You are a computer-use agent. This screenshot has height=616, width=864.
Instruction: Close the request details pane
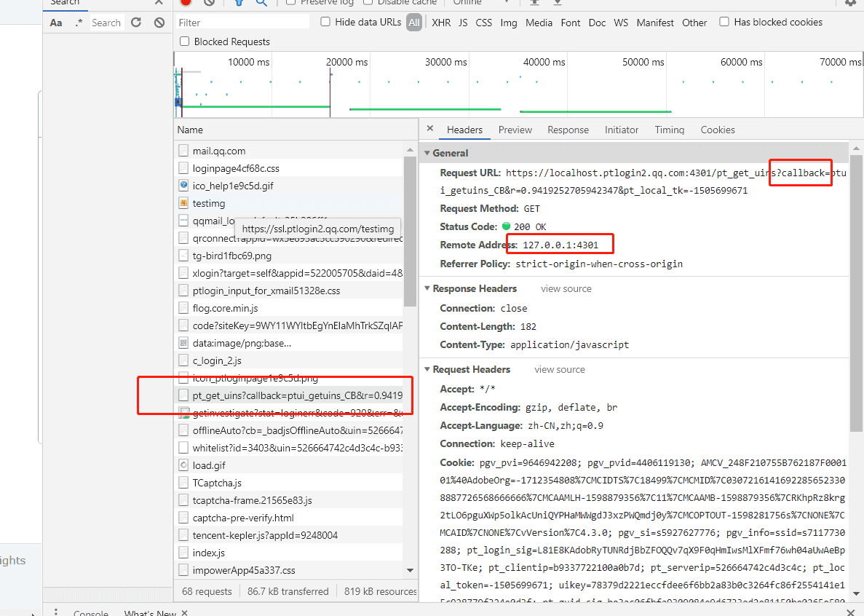430,129
